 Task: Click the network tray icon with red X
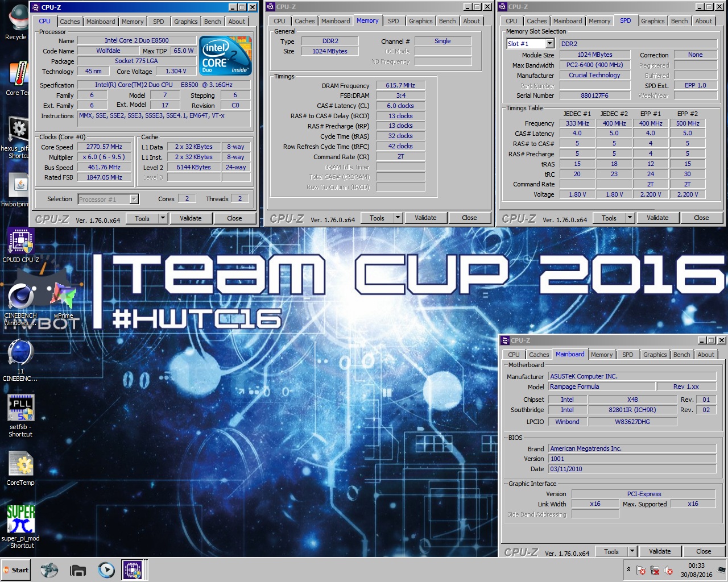click(x=655, y=570)
